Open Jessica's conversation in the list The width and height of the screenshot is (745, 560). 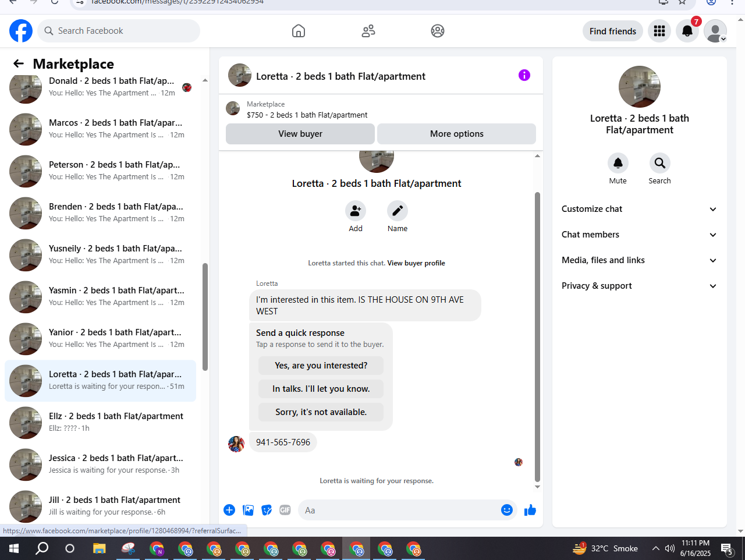(x=100, y=465)
